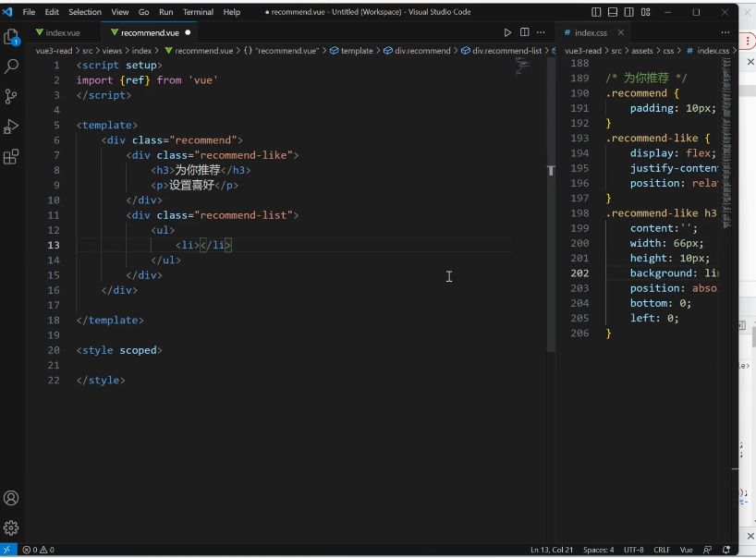Open the Terminal menu
The image size is (756, 558).
click(x=198, y=12)
